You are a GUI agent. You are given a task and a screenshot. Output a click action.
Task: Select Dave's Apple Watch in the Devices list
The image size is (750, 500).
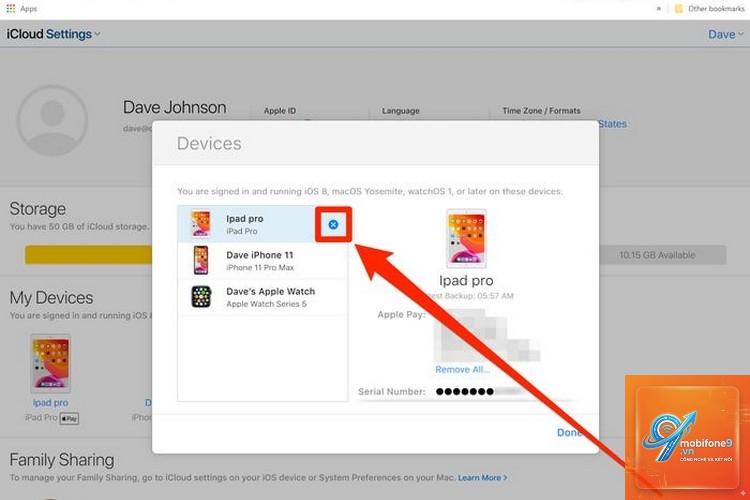click(x=262, y=297)
